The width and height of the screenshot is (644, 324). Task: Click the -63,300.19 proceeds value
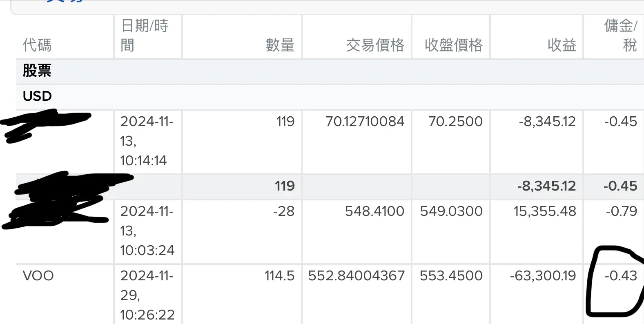click(x=543, y=276)
